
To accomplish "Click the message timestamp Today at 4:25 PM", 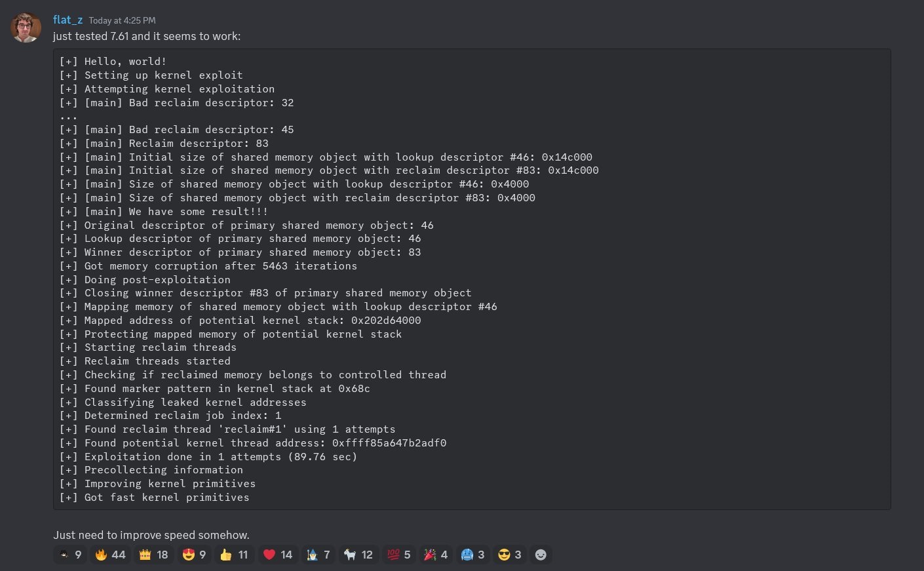I will pyautogui.click(x=122, y=21).
